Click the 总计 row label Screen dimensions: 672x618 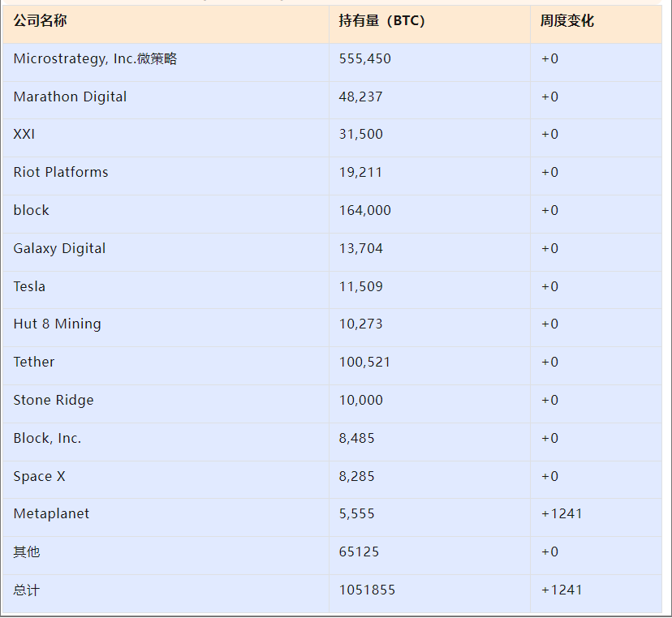point(27,590)
